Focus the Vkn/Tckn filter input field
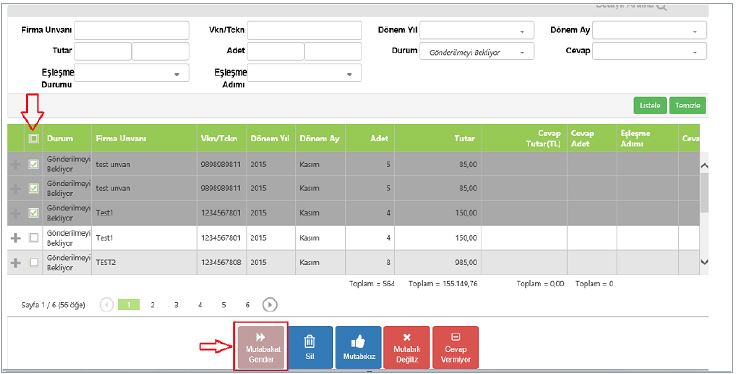This screenshot has width=736, height=374. pos(304,31)
